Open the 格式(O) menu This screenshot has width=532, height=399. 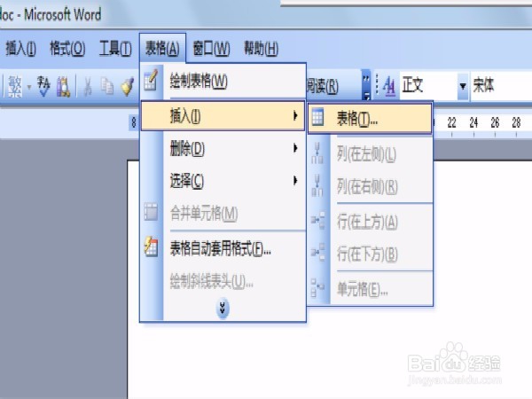[67, 48]
